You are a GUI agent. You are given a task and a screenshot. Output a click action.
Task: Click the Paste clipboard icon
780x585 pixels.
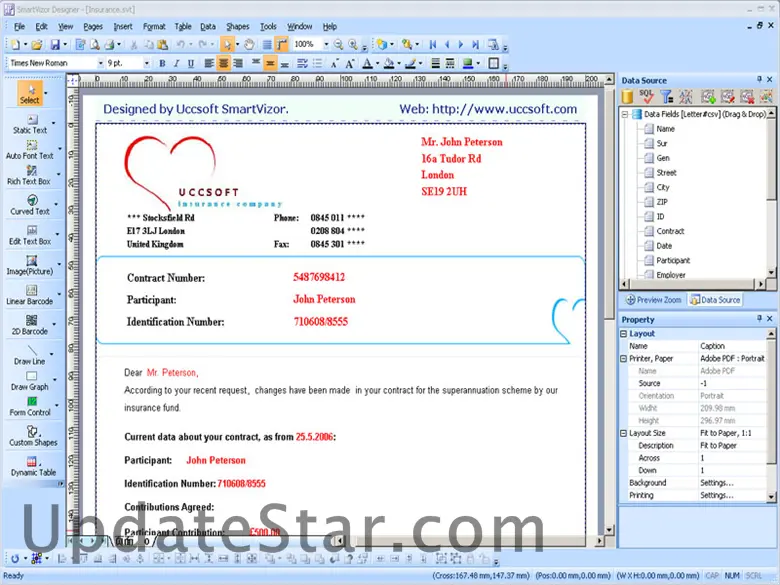163,45
